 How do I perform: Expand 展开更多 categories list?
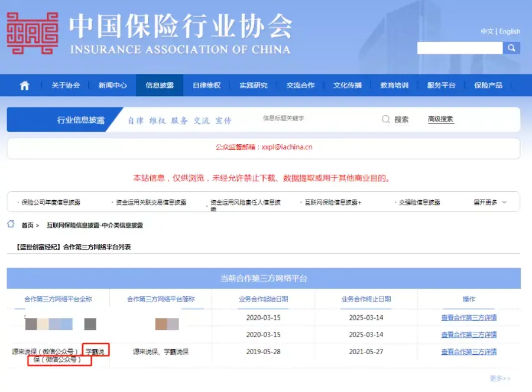[x=489, y=202]
